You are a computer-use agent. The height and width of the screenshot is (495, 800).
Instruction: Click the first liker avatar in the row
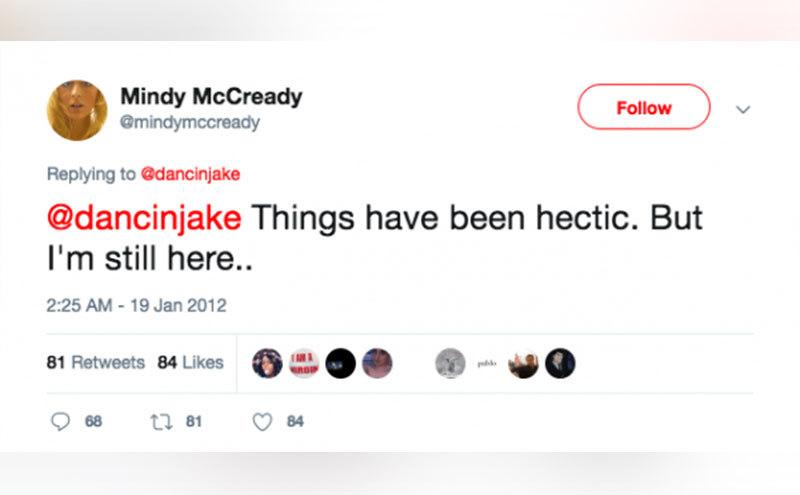click(x=267, y=363)
